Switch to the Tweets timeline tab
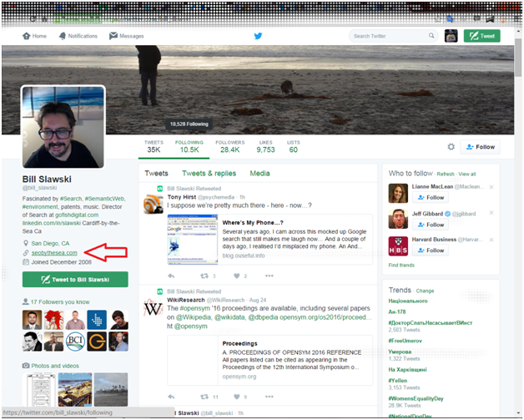This screenshot has height=420, width=524. point(156,174)
